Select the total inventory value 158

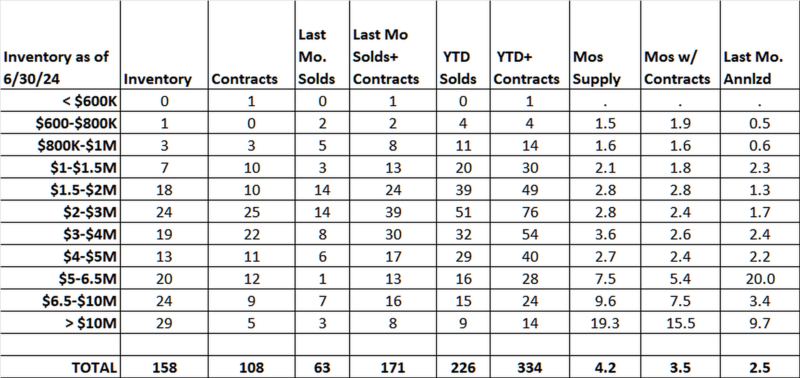coord(164,367)
